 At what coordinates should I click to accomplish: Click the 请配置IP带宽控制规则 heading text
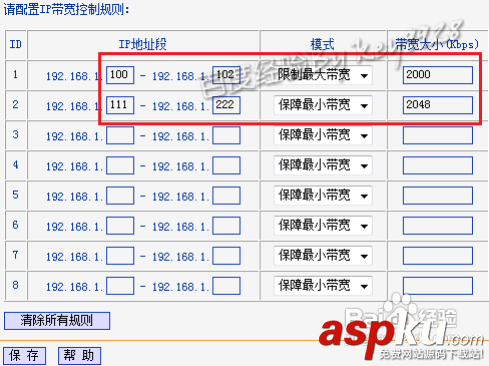66,9
